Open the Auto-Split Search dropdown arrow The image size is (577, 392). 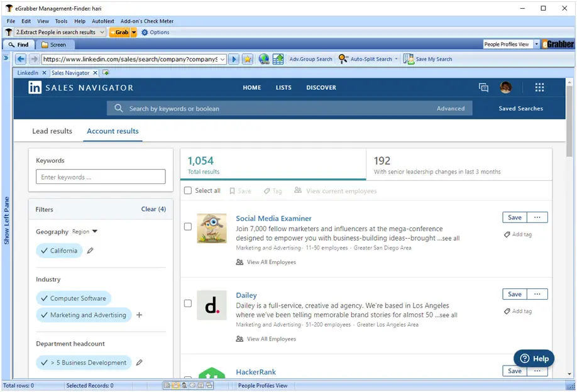point(397,59)
